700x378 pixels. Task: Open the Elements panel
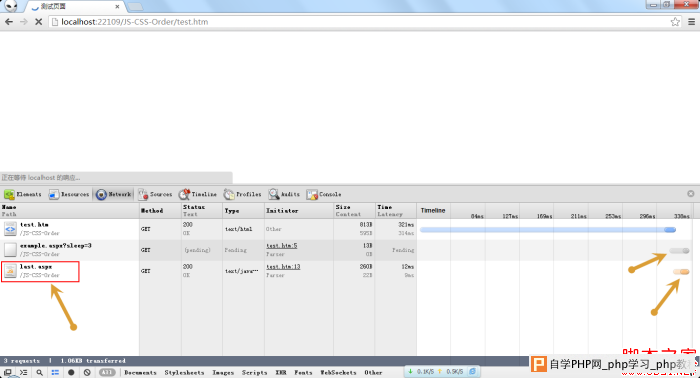23,195
